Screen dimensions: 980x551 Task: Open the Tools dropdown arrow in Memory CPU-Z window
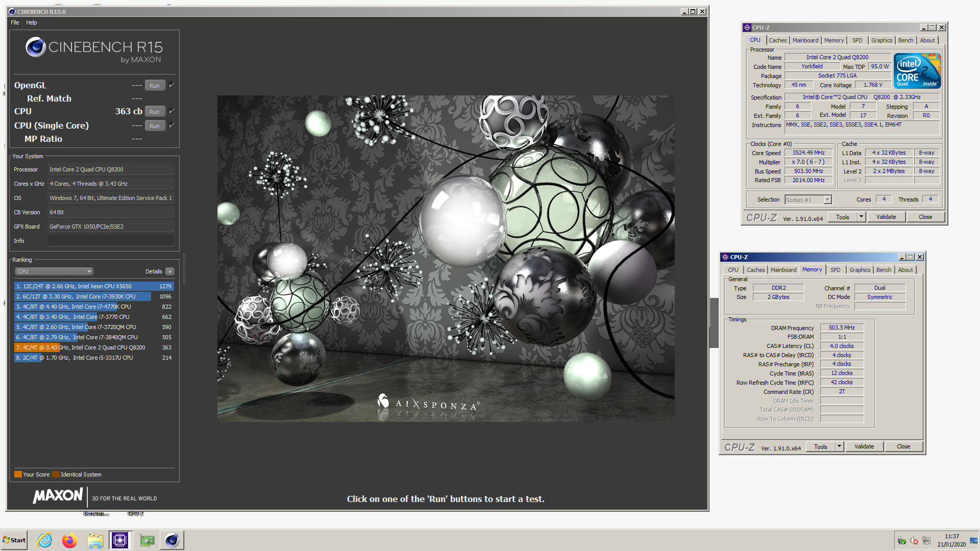[839, 446]
